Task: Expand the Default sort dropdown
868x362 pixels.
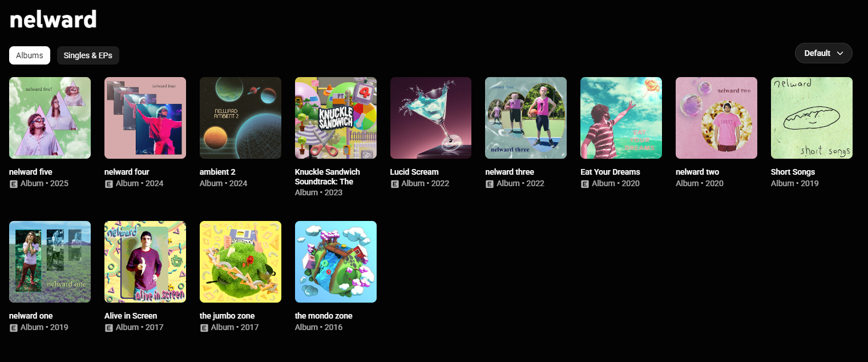Action: point(823,53)
